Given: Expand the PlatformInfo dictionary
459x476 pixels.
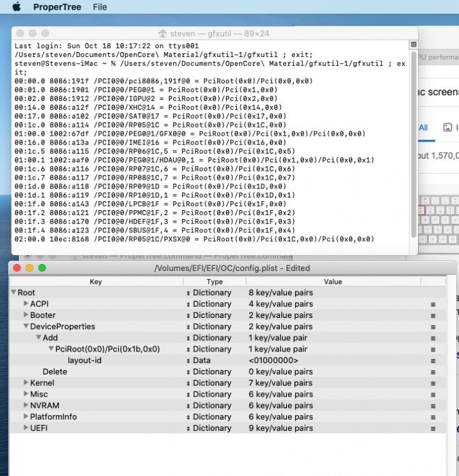Looking at the screenshot, I should click(x=26, y=416).
